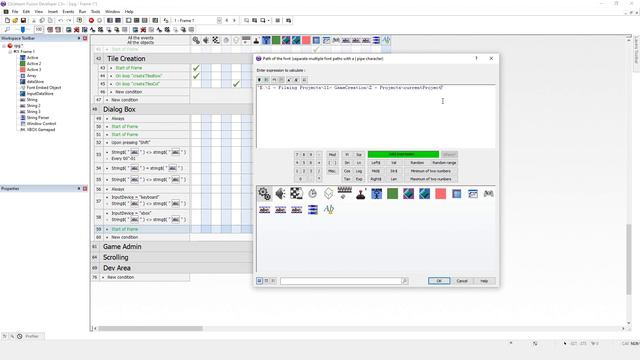Click the search magnifier icon in dialog
This screenshot has width=640, height=360.
(404, 281)
